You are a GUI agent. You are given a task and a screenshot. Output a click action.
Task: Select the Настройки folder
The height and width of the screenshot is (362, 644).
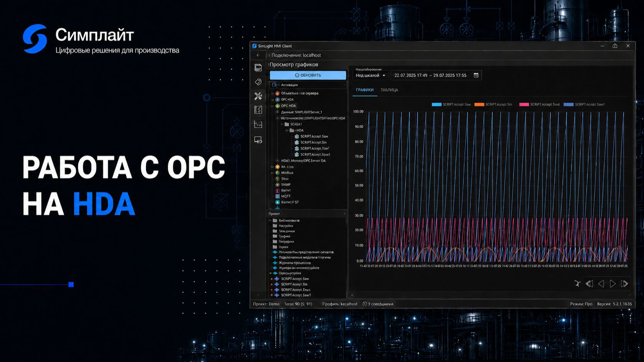coord(286,226)
